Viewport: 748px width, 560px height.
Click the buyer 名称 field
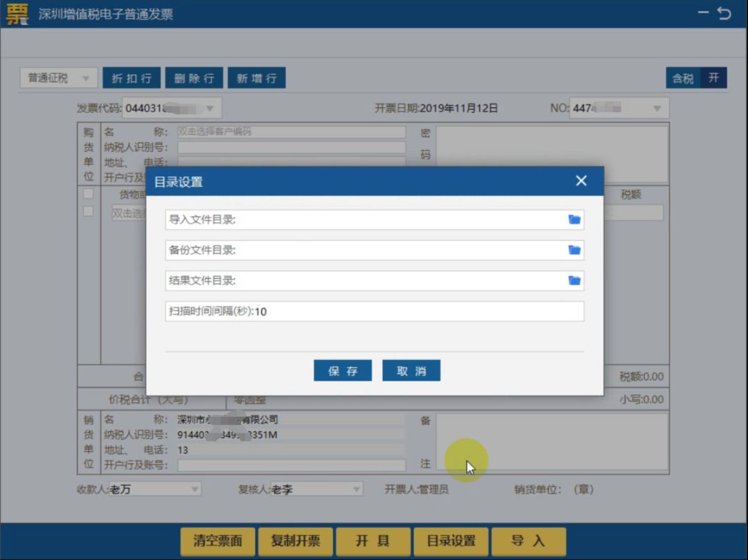(292, 132)
